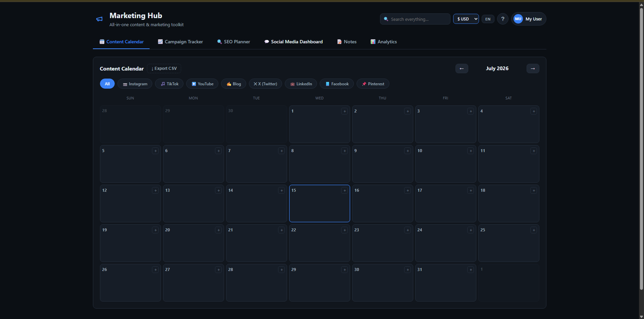Add content on July 3

tap(471, 111)
